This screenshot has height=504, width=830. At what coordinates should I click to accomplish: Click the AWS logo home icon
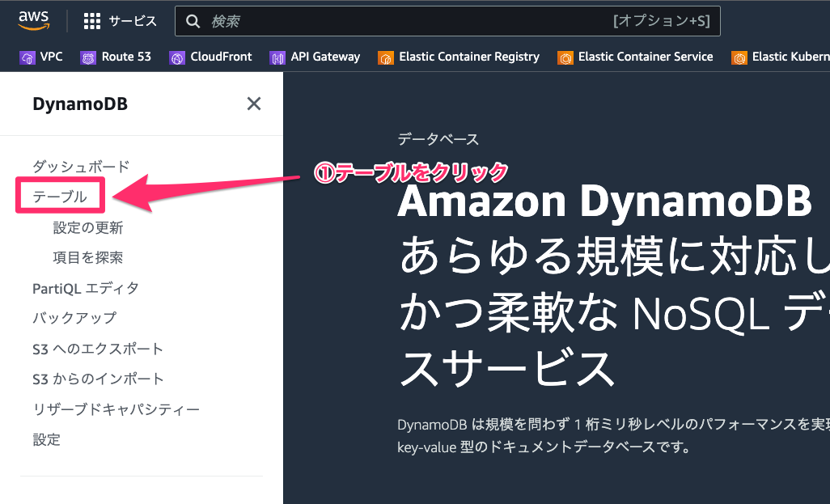(34, 21)
